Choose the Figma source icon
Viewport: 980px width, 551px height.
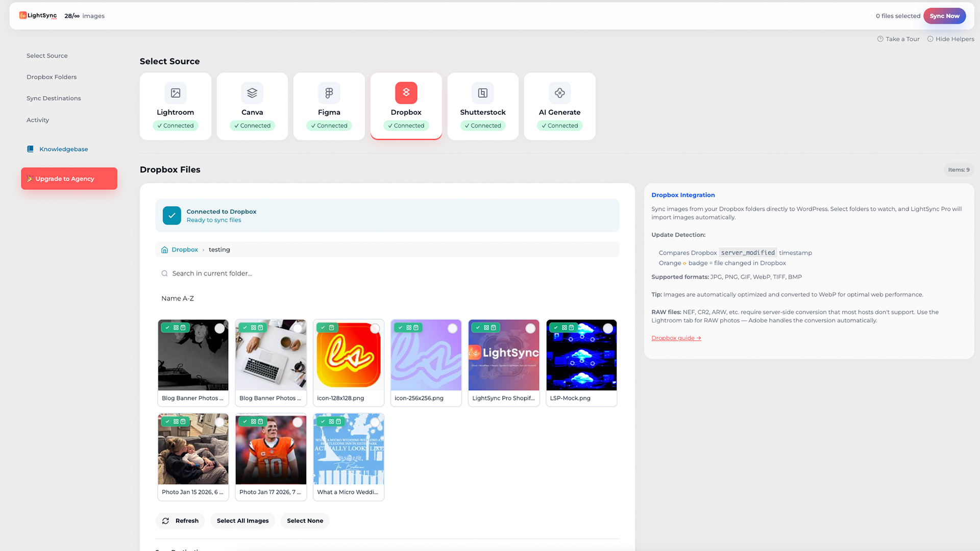click(329, 93)
